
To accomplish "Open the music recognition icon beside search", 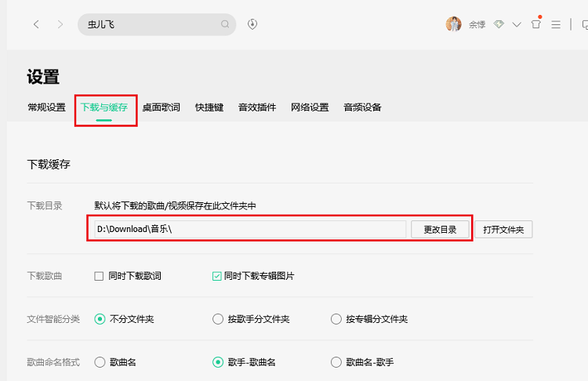I will click(252, 24).
